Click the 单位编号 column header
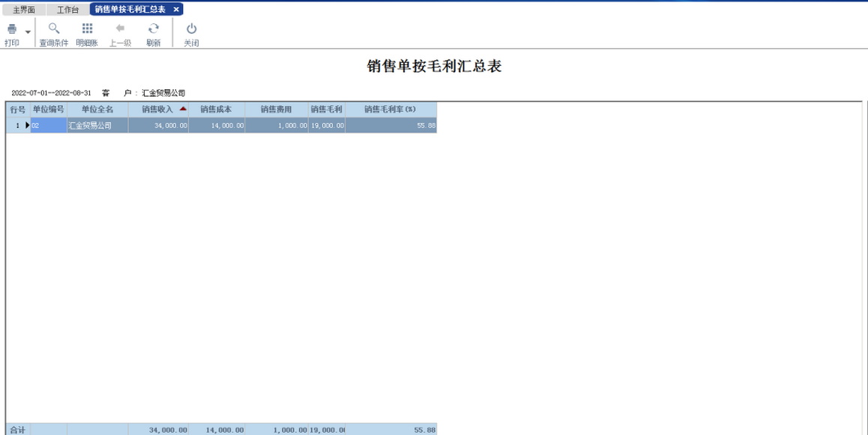868x435 pixels. pyautogui.click(x=49, y=109)
